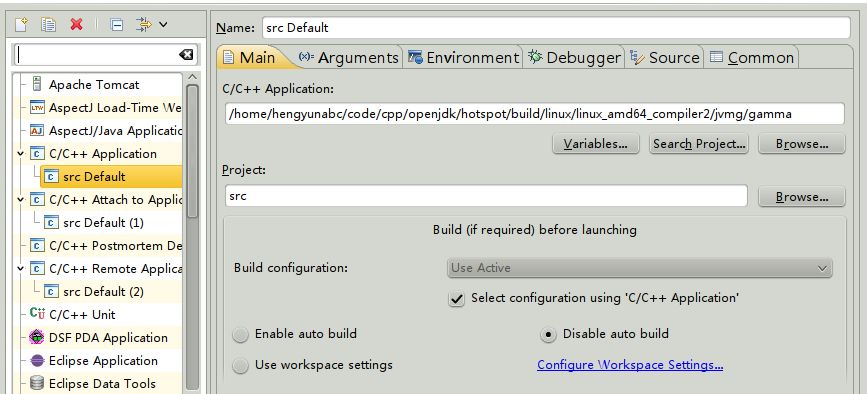The image size is (867, 394).
Task: Click the New launch configuration icon
Action: [21, 24]
